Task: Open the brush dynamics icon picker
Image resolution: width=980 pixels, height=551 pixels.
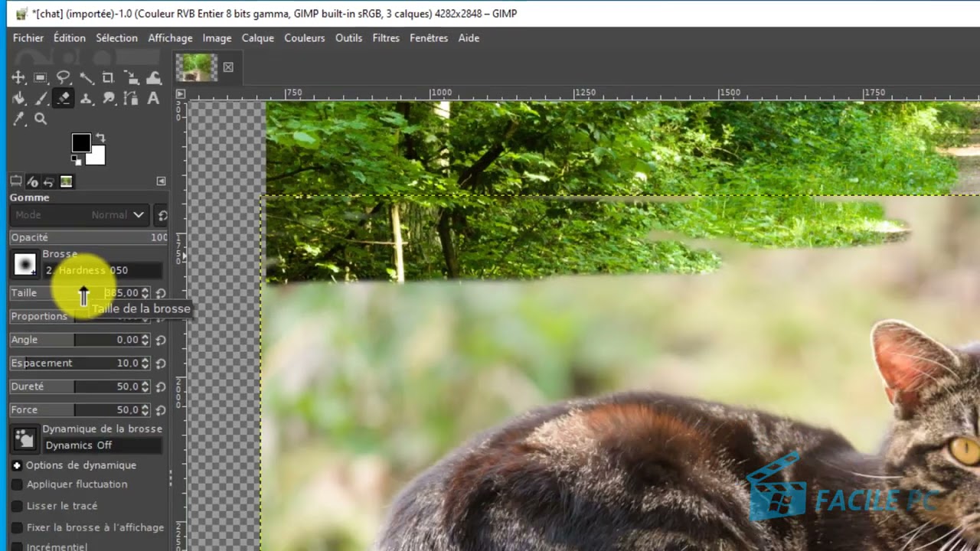Action: [24, 439]
